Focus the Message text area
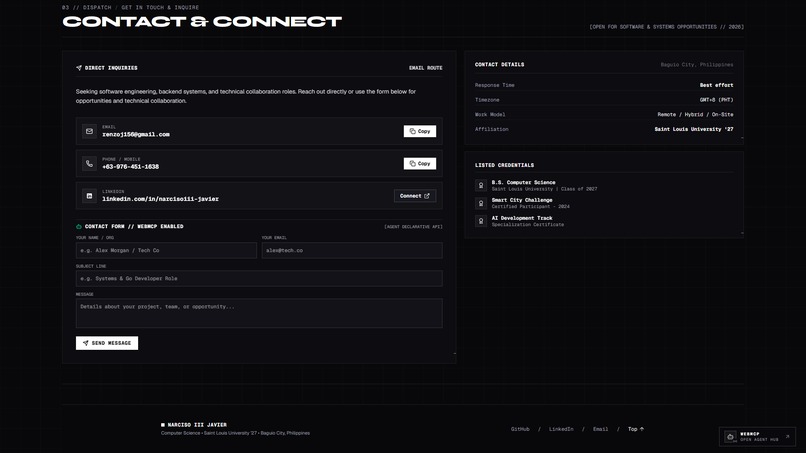Viewport: 806px width, 453px height. 259,313
